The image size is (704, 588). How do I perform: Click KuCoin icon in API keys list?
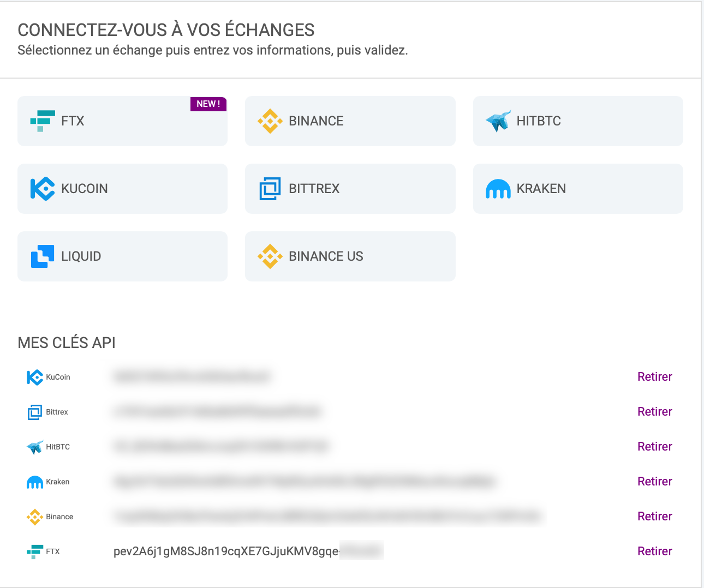pyautogui.click(x=35, y=377)
